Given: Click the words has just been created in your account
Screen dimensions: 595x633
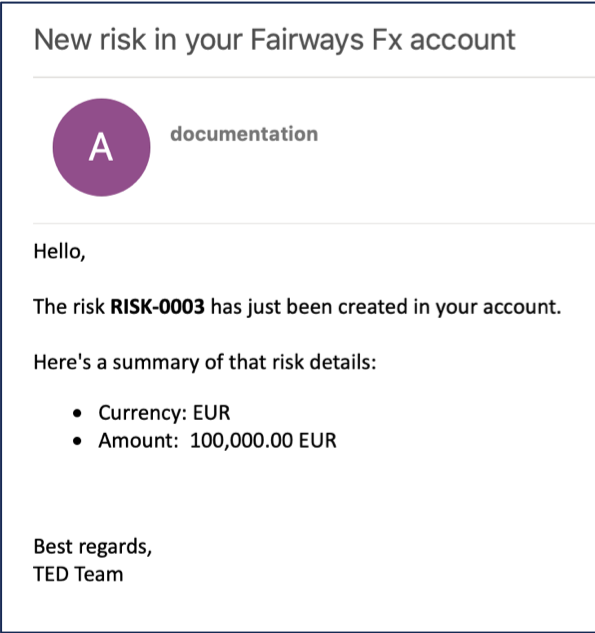Looking at the screenshot, I should click(x=386, y=307).
